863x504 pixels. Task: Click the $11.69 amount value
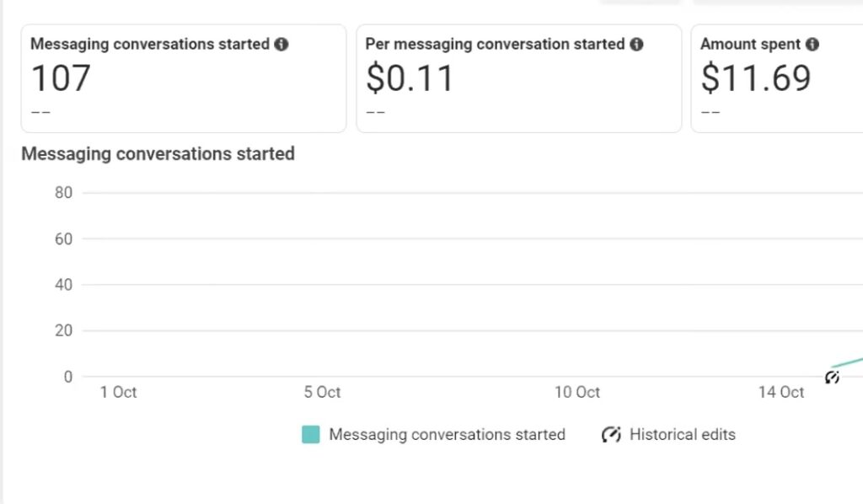click(756, 78)
